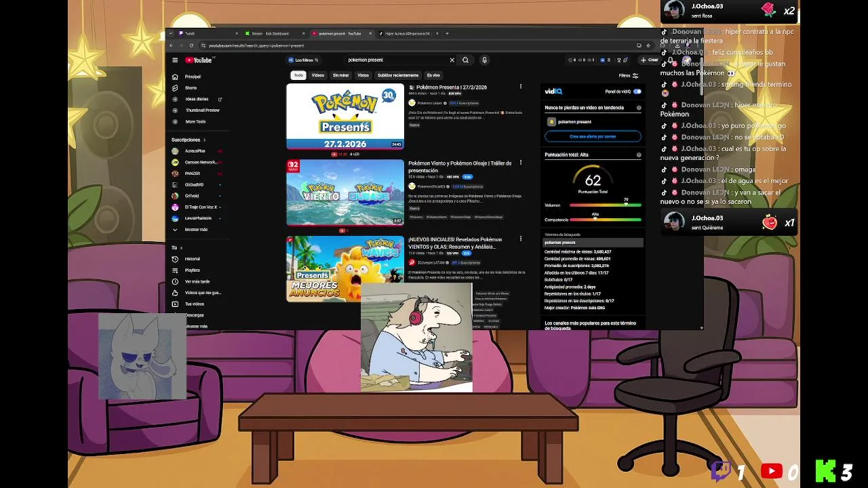
Task: Close the pokemon present YouTube tab
Action: click(370, 33)
